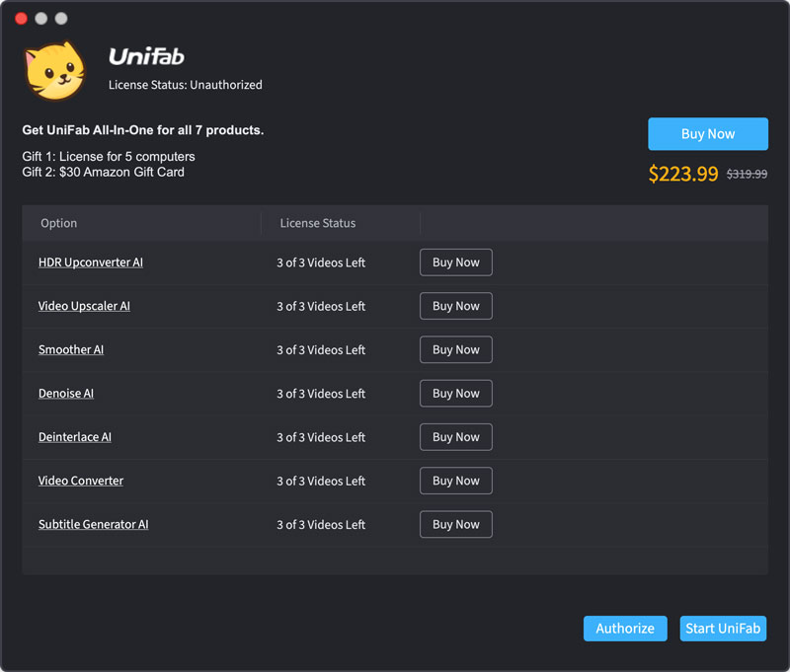Buy Now for Smoother AI
This screenshot has width=790, height=672.
point(456,350)
